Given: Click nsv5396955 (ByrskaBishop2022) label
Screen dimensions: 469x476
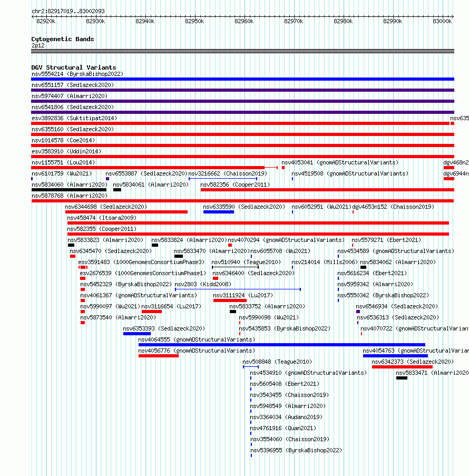Looking at the screenshot, I should click(296, 451).
